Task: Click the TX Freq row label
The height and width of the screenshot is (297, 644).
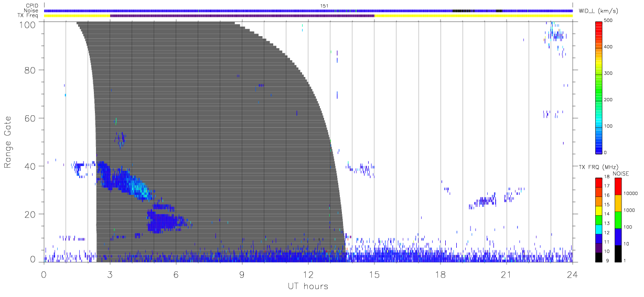Action: [x=28, y=16]
